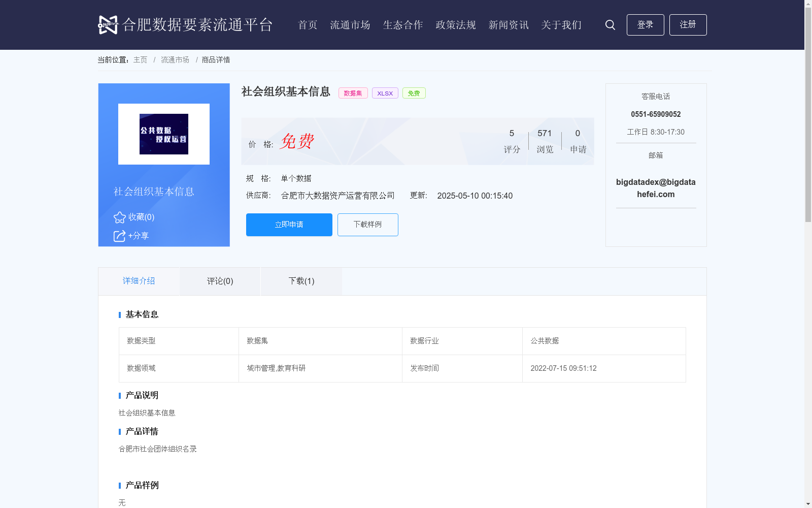Open the search magnifier icon
The width and height of the screenshot is (812, 508).
coord(610,25)
